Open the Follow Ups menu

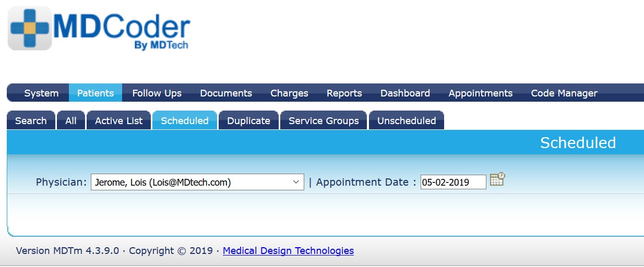click(x=157, y=93)
